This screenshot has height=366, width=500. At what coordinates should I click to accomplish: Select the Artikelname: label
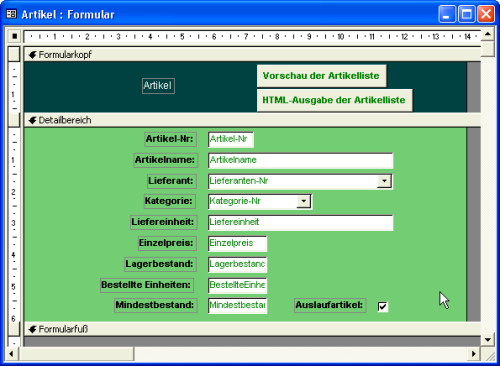(x=165, y=160)
